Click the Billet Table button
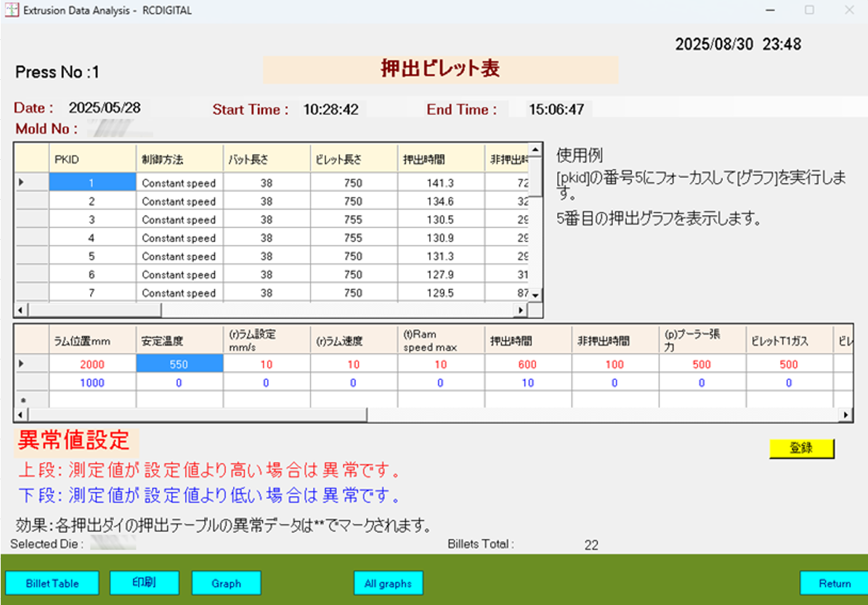This screenshot has width=868, height=605. [52, 583]
